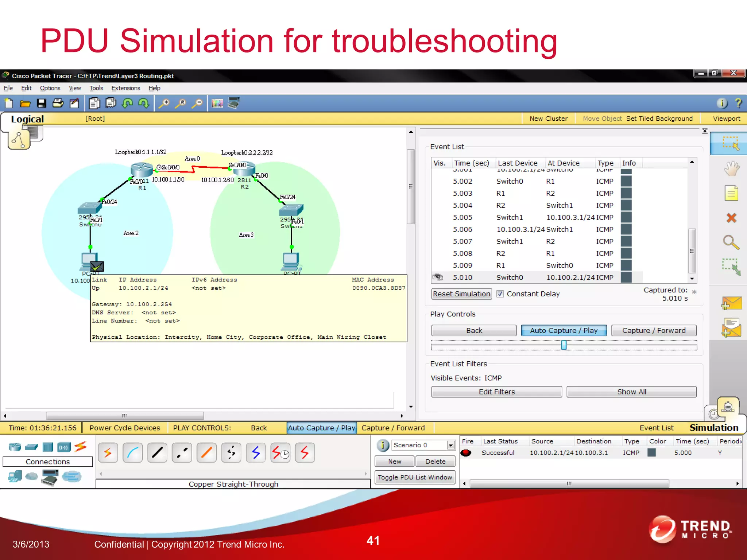
Task: Open the Scenario 0 dropdown
Action: tap(451, 445)
